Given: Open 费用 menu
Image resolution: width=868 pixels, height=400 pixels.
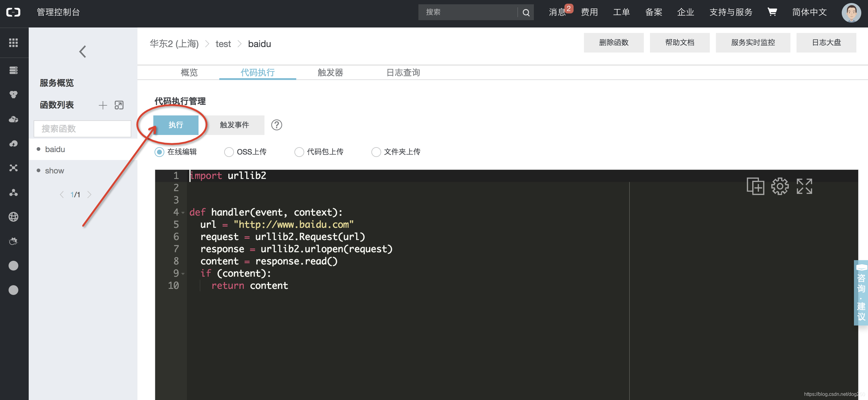Looking at the screenshot, I should pos(589,13).
